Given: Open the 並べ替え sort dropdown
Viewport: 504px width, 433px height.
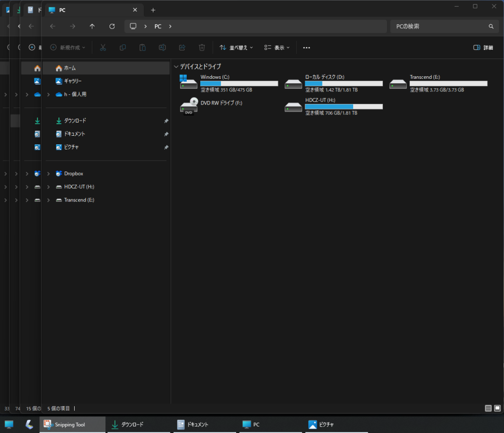Looking at the screenshot, I should coord(236,47).
